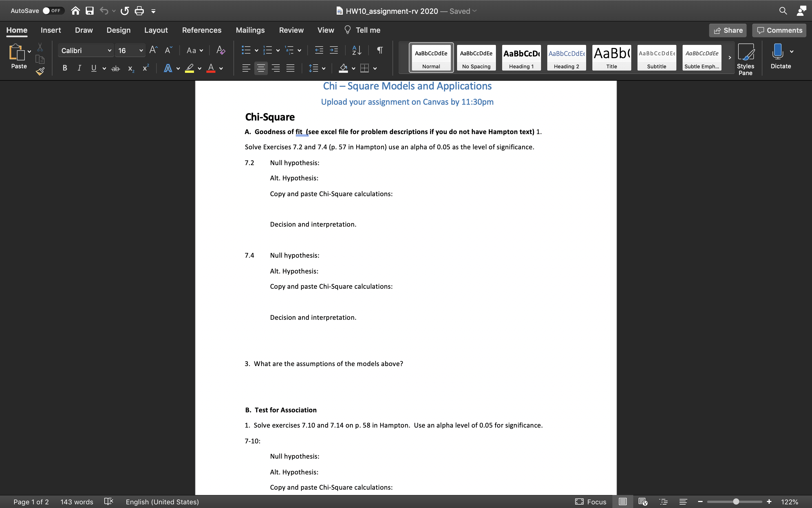Click the Sort A-Z icon
The image size is (812, 508).
(x=357, y=50)
